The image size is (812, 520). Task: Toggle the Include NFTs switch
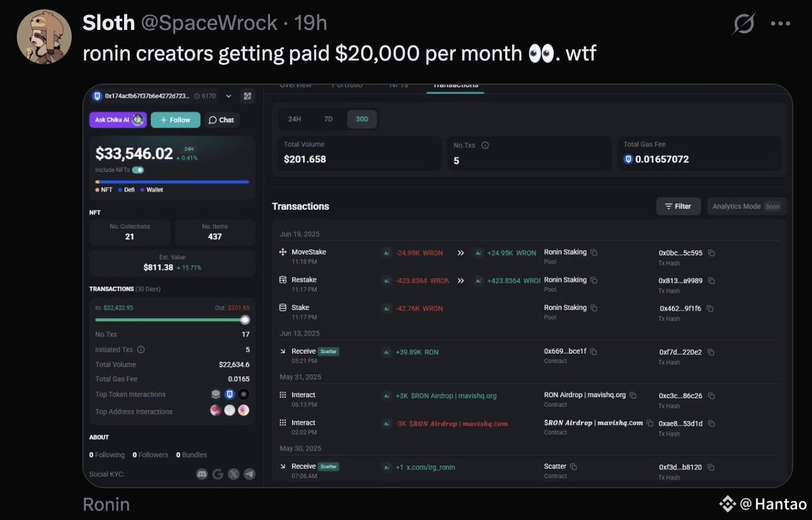coord(138,170)
